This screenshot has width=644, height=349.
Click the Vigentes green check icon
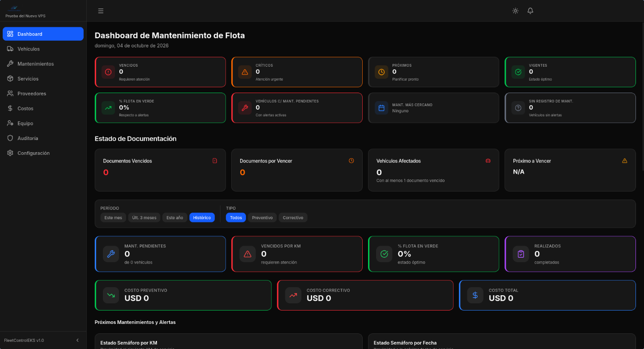pyautogui.click(x=518, y=72)
